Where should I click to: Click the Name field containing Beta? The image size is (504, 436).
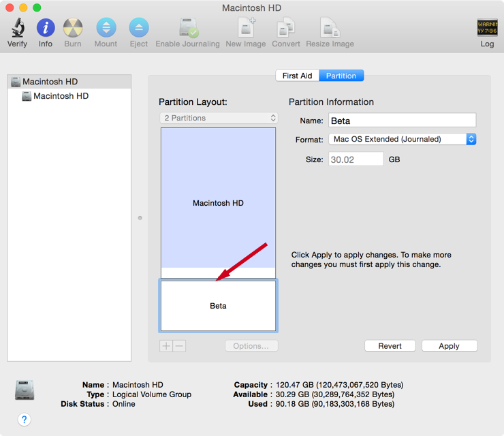pyautogui.click(x=402, y=121)
